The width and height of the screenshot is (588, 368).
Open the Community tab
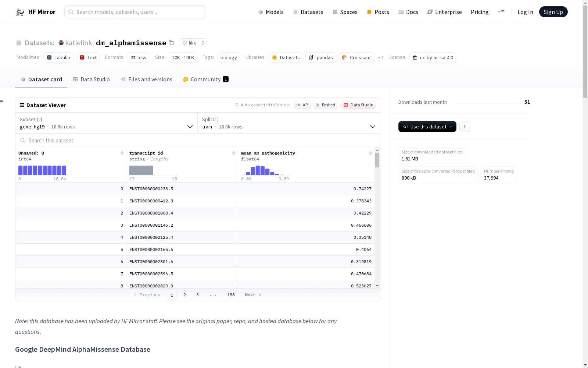206,79
